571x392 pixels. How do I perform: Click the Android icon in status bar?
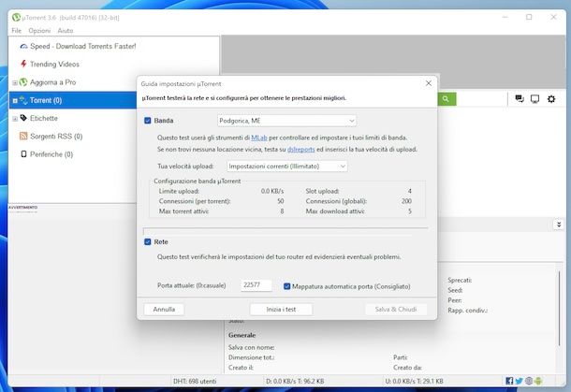[x=538, y=381]
